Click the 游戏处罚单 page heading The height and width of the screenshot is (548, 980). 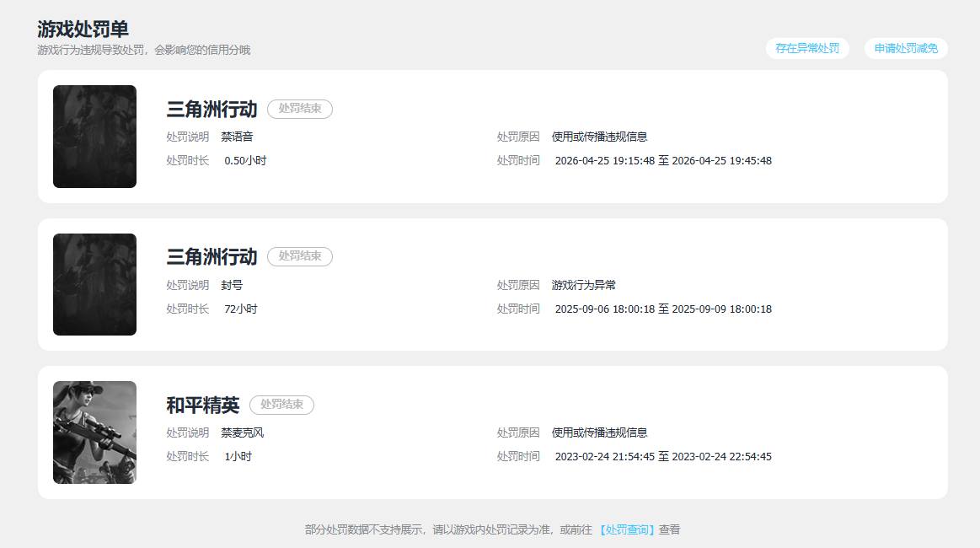(x=83, y=29)
